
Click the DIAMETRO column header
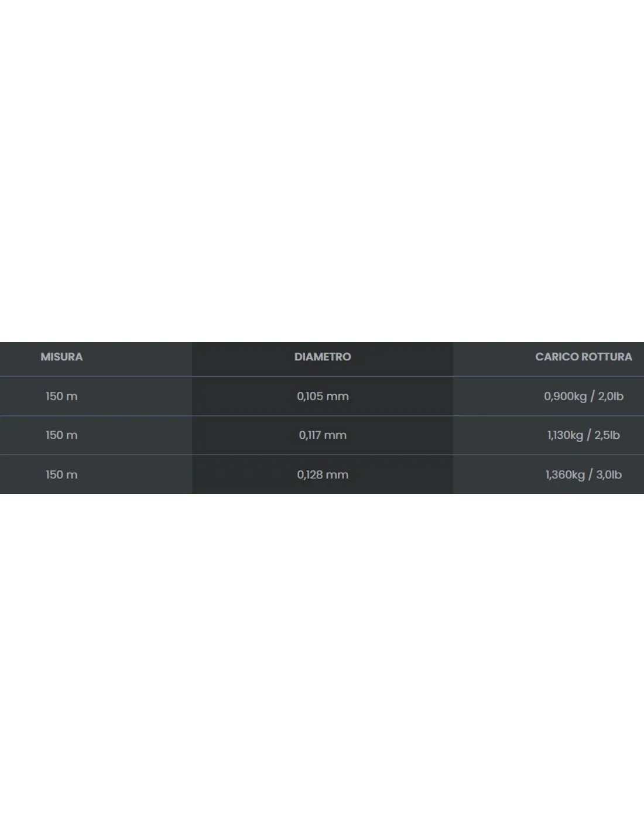(323, 357)
